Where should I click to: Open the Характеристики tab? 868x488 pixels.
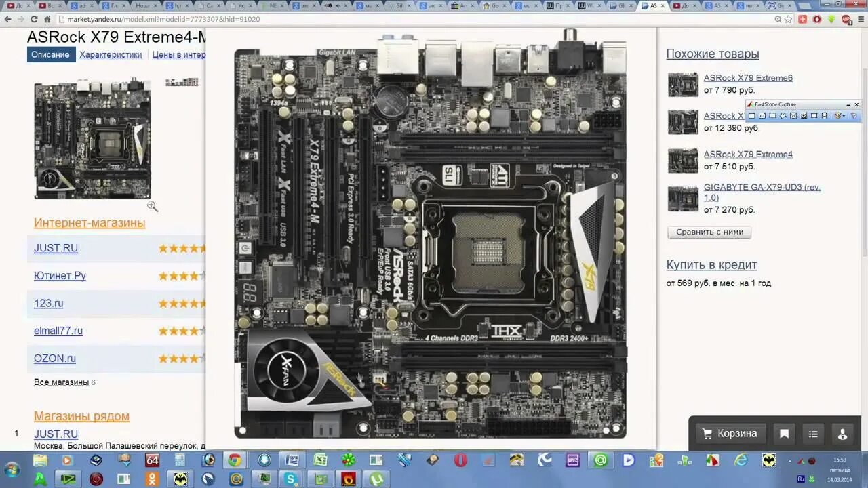point(111,54)
